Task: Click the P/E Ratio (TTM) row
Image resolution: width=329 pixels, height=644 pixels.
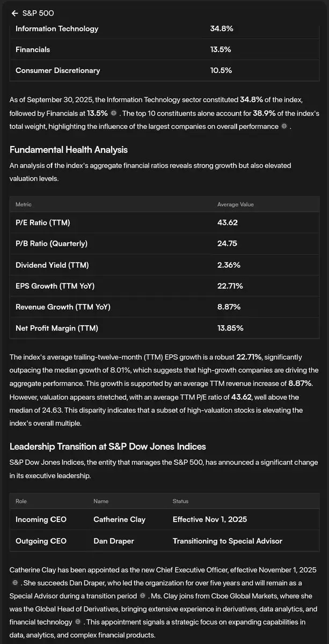Action: pos(164,223)
